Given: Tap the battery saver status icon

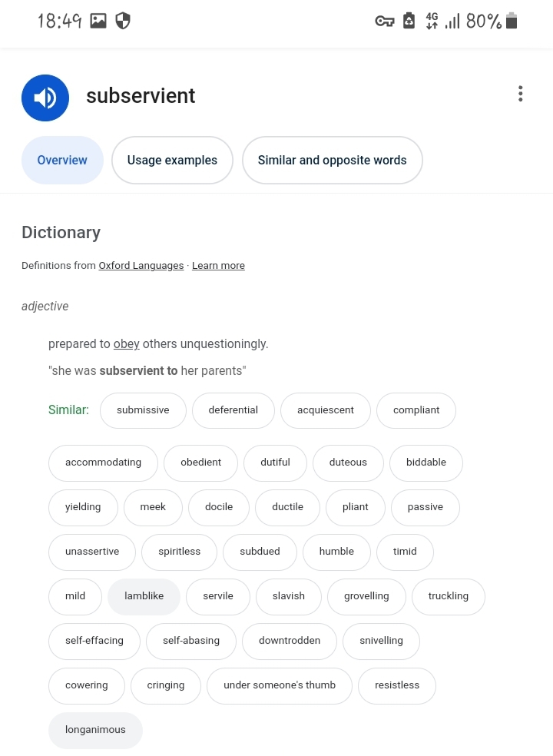Looking at the screenshot, I should [409, 21].
